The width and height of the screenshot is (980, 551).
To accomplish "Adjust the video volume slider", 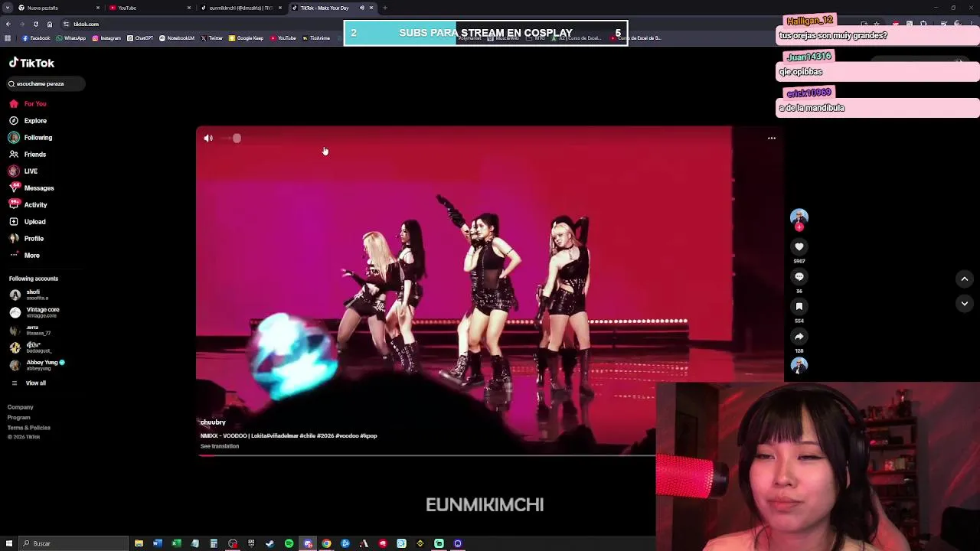I will [232, 138].
